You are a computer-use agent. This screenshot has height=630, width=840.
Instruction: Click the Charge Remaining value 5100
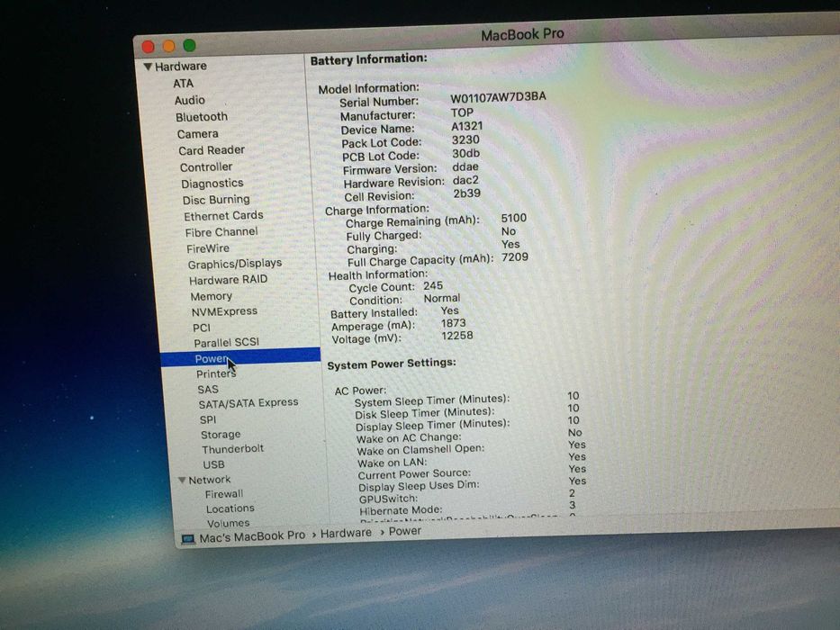(514, 219)
